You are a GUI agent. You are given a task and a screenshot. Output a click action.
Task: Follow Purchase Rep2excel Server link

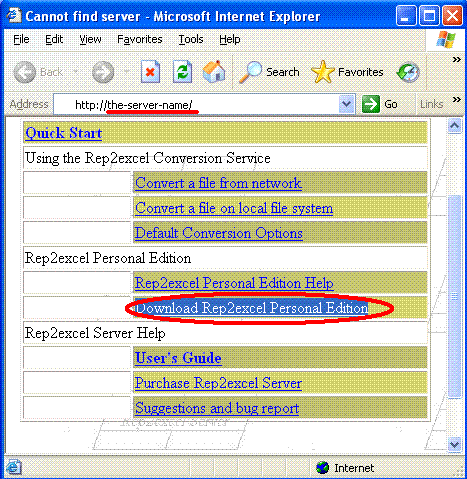(x=218, y=383)
